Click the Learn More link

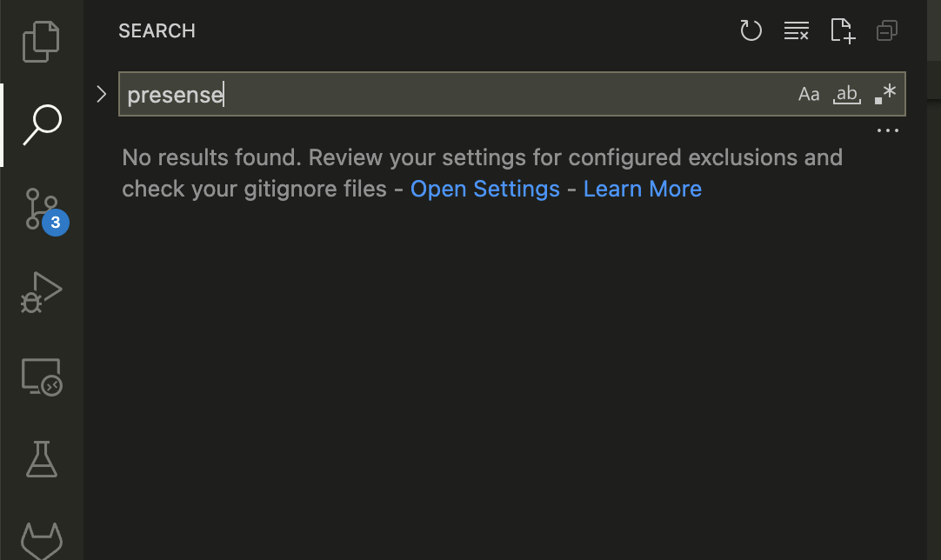click(642, 189)
